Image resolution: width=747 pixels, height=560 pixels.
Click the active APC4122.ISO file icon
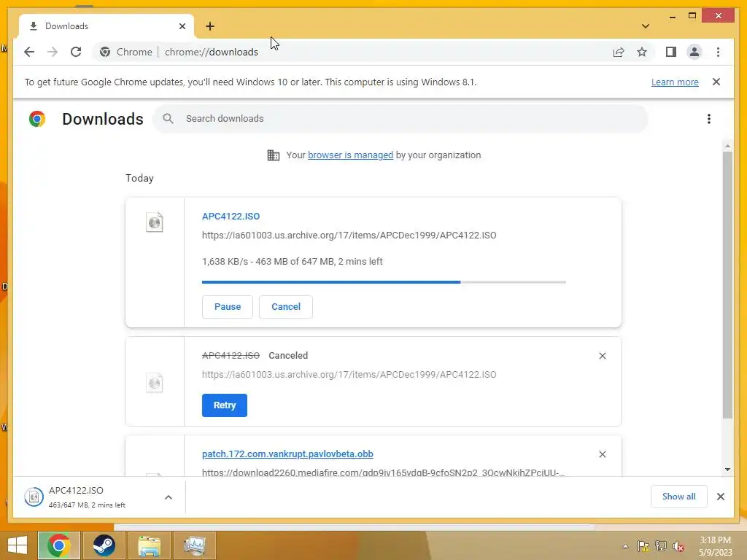(155, 222)
